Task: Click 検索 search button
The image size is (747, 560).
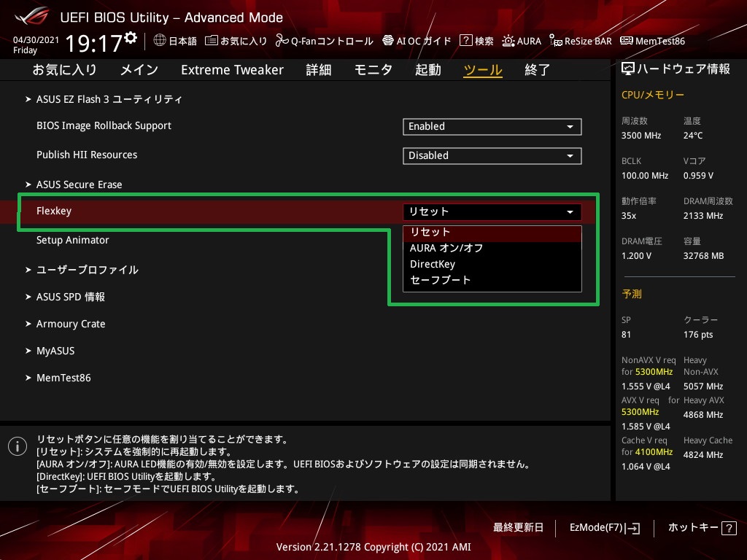Action: click(x=484, y=41)
